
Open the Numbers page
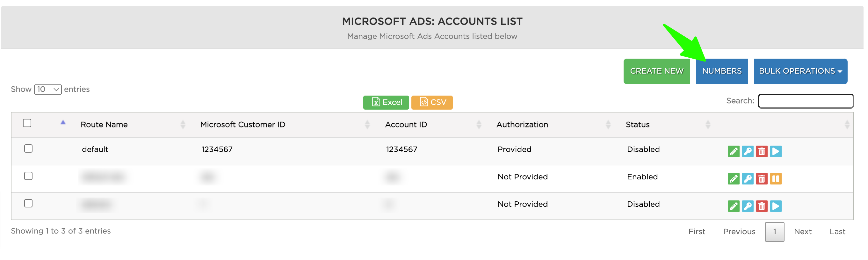point(721,71)
